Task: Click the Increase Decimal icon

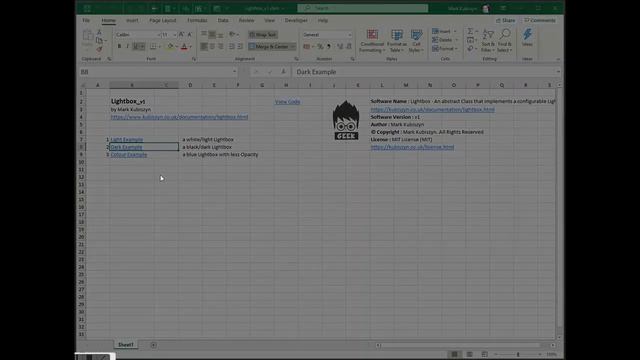Action: pyautogui.click(x=340, y=47)
